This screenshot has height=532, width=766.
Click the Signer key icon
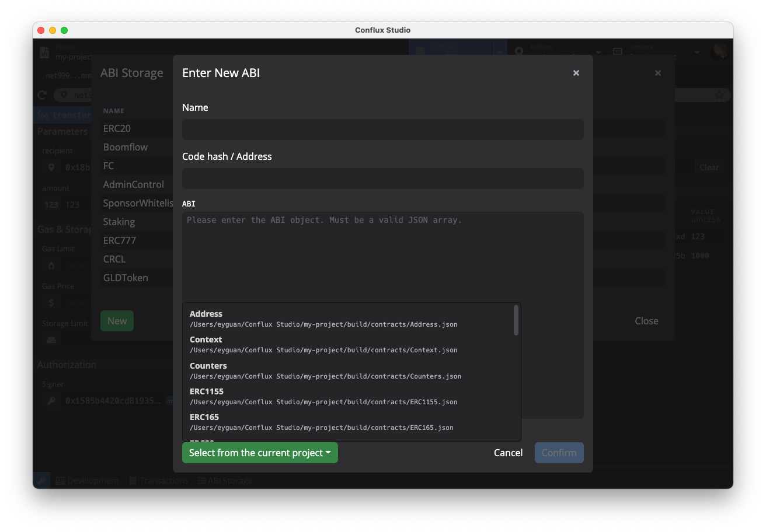[51, 401]
